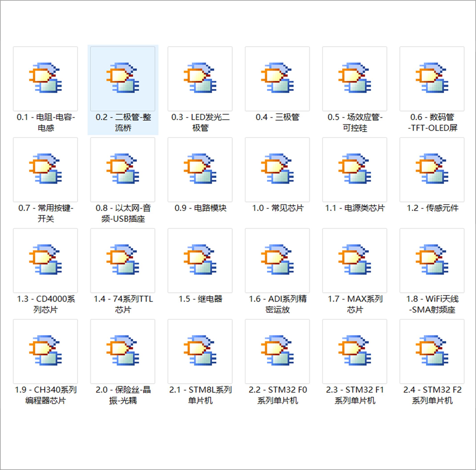476x470 pixels.
Task: Click the file name '2.3 - STM32 F1系列单片机'
Action: coord(355,395)
